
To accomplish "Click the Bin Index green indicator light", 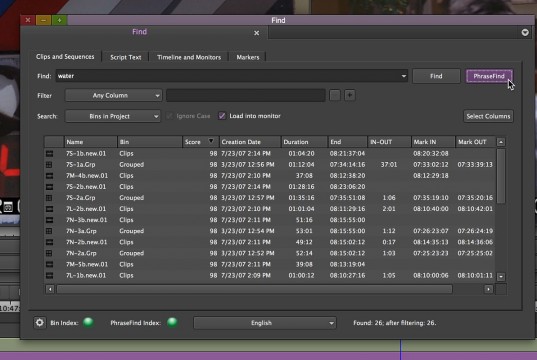I will tap(88, 322).
